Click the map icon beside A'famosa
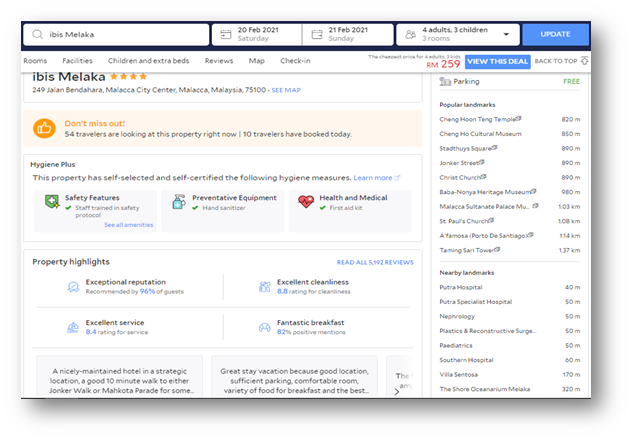This screenshot has height=441, width=633. (x=531, y=235)
